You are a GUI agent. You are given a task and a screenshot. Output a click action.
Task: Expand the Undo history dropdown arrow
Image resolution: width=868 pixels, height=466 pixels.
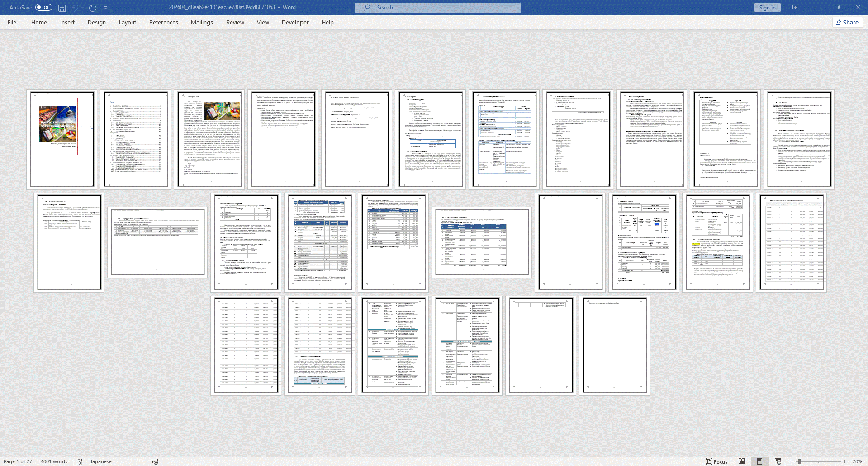[x=83, y=8]
